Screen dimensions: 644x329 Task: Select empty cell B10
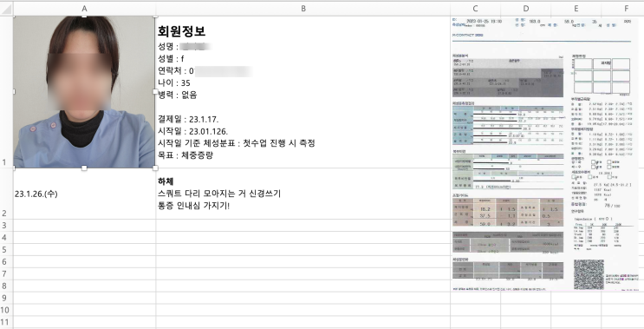303,310
